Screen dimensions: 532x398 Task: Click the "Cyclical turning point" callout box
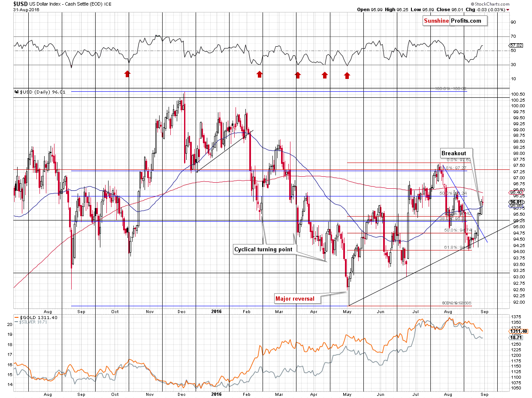(264, 249)
